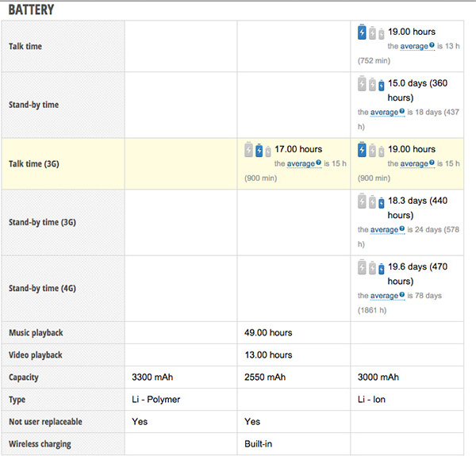This screenshot has width=476, height=456.
Task: Click help question mark near 24 days average
Action: pyautogui.click(x=401, y=230)
